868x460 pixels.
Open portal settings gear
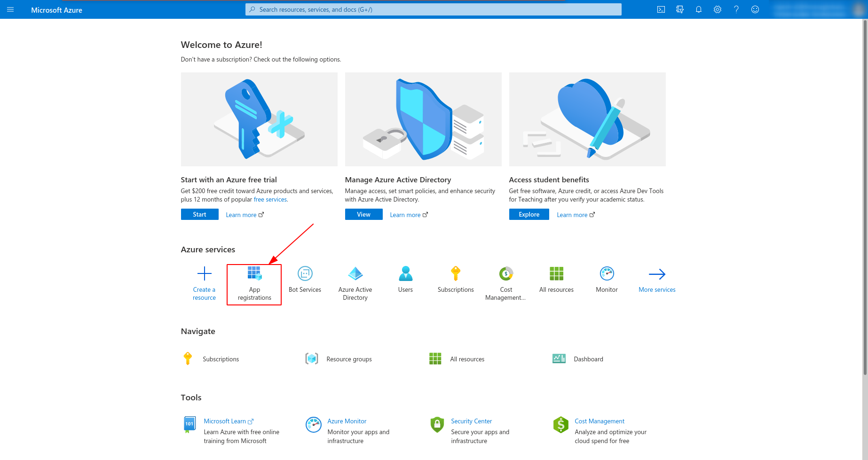coord(718,9)
